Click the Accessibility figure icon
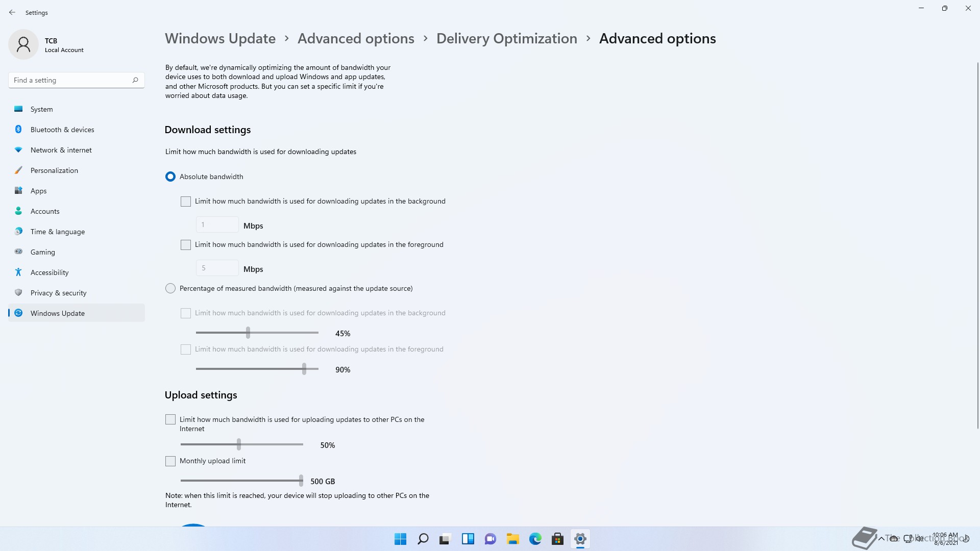Image resolution: width=980 pixels, height=551 pixels. pos(18,272)
